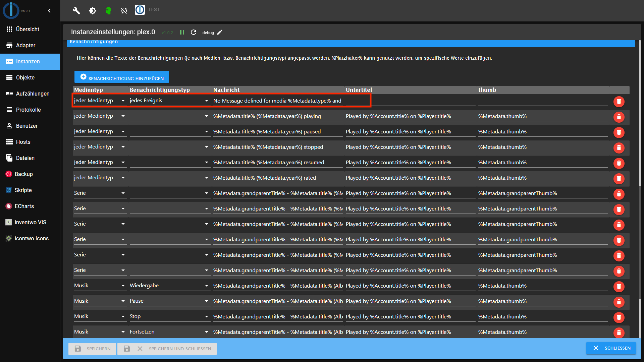Delete the 'stopped' notification row
The image size is (644, 362).
pyautogui.click(x=619, y=147)
